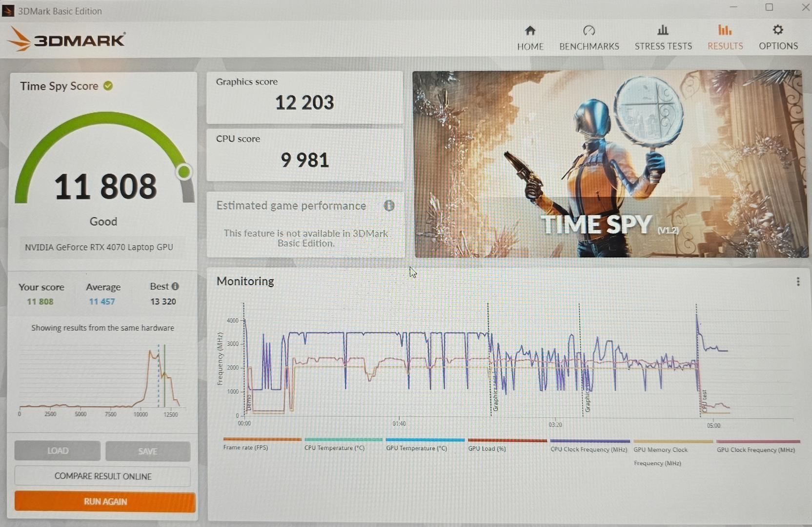Image resolution: width=812 pixels, height=527 pixels.
Task: Open the Monitoring panel three-dot menu
Action: click(798, 282)
